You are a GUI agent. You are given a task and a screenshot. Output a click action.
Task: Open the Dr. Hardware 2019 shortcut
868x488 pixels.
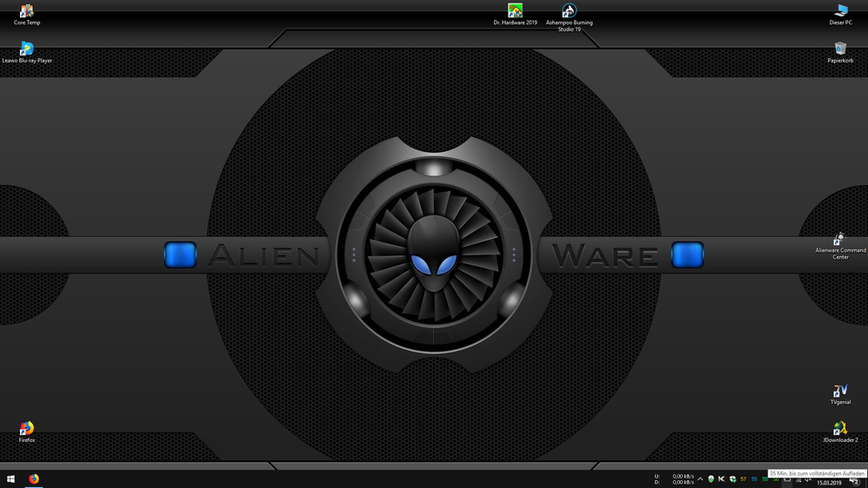click(x=515, y=12)
